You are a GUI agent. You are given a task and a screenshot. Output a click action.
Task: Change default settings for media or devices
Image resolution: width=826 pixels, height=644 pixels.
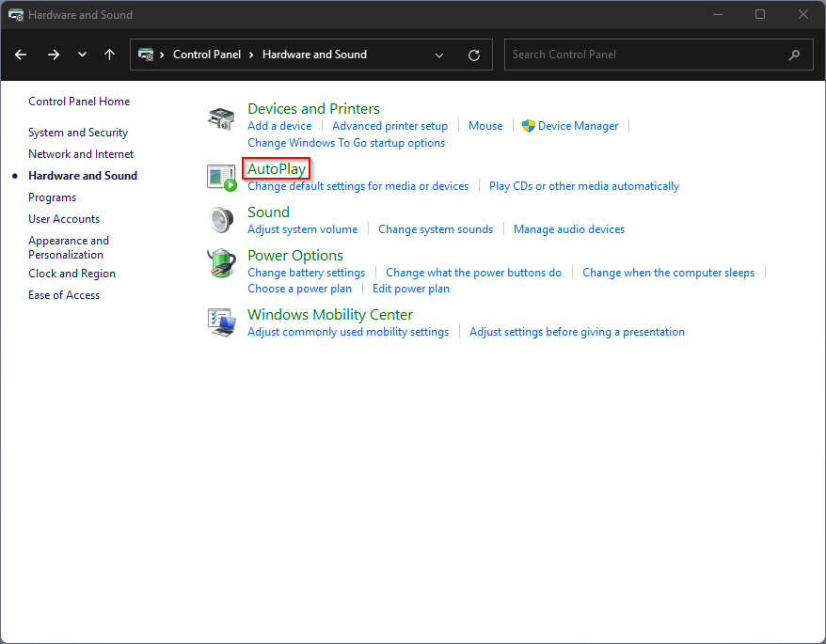[x=357, y=186]
